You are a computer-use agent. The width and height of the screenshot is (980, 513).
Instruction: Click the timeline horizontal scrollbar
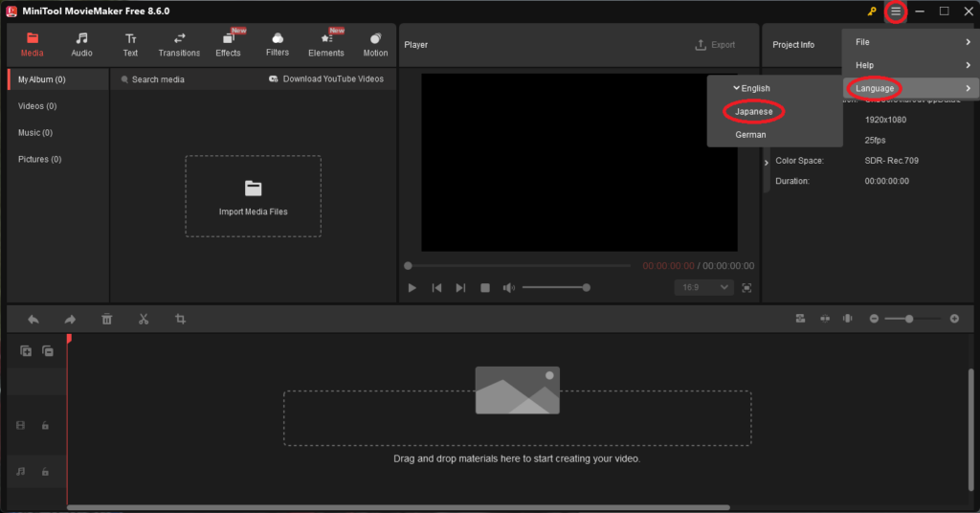398,507
